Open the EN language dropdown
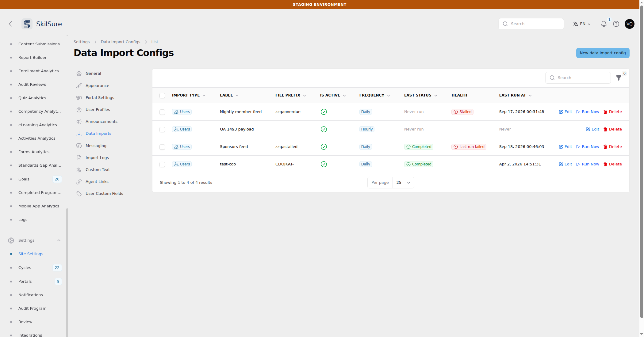Viewport: 644px width, 337px height. click(x=582, y=24)
